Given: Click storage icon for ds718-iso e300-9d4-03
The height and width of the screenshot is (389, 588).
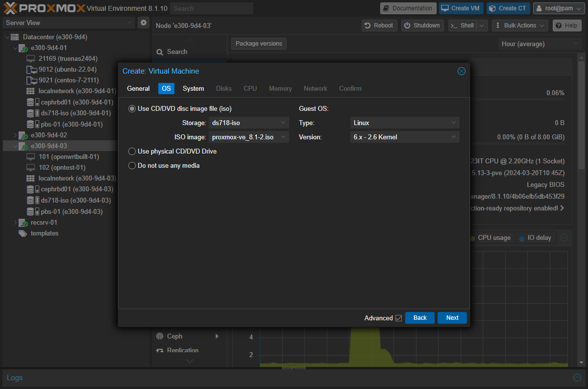Looking at the screenshot, I should pyautogui.click(x=32, y=200).
